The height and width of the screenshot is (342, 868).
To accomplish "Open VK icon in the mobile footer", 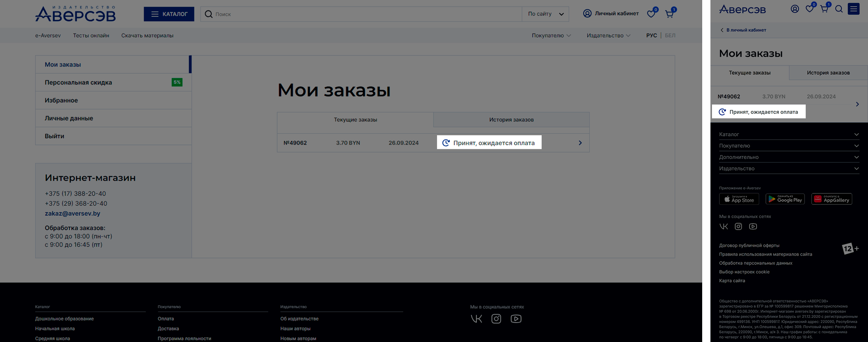I will (723, 227).
